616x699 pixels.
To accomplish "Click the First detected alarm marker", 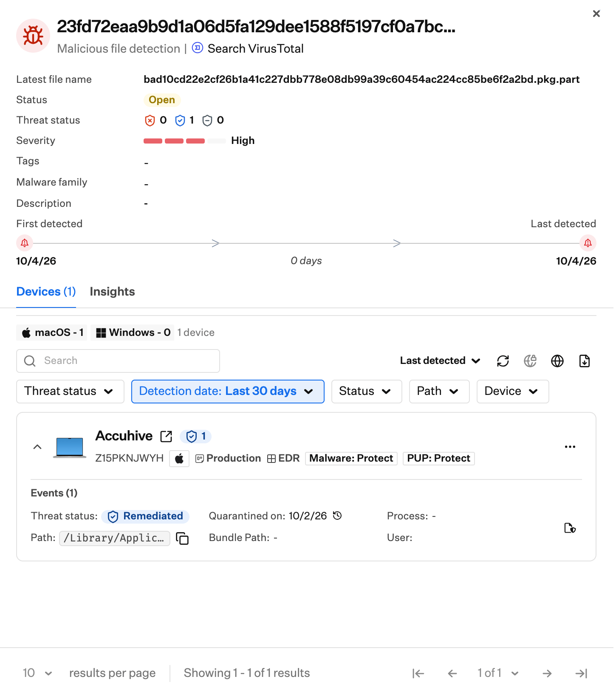I will pos(25,243).
